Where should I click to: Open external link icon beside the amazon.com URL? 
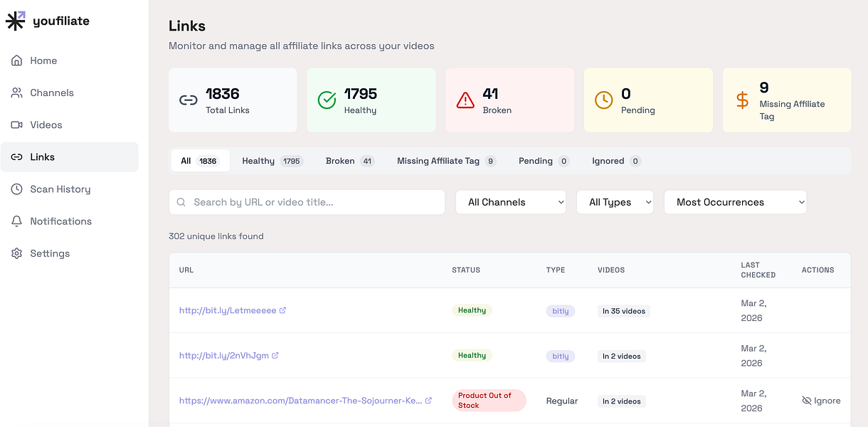428,401
